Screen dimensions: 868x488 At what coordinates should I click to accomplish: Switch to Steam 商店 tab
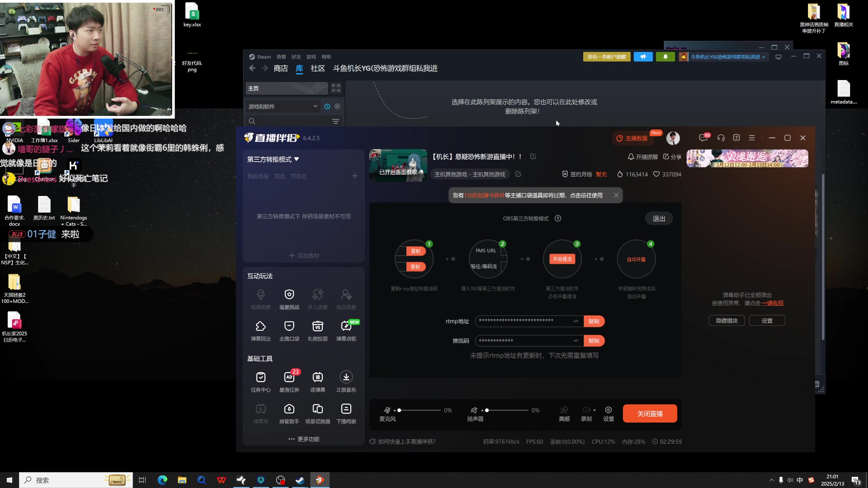(x=281, y=68)
